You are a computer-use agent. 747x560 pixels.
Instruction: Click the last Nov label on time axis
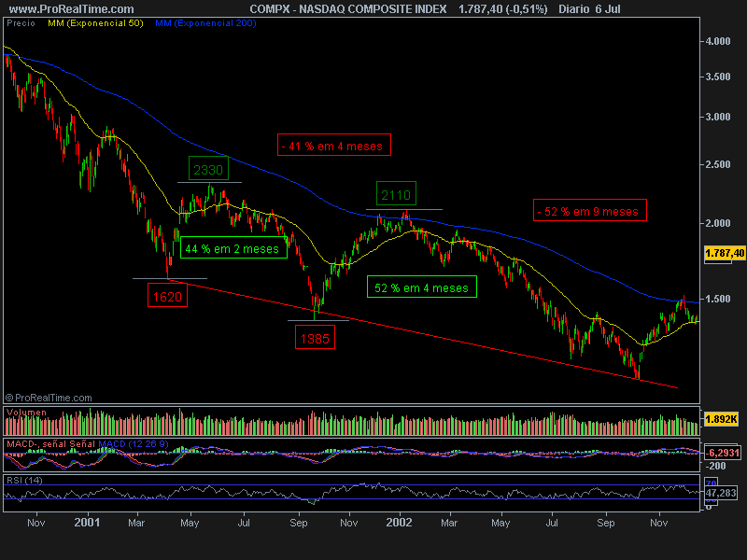click(659, 523)
